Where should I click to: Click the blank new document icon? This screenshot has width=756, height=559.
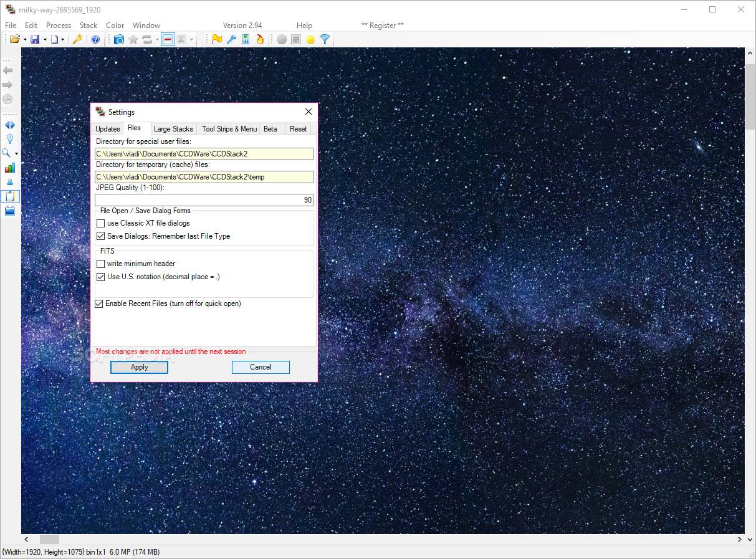55,39
